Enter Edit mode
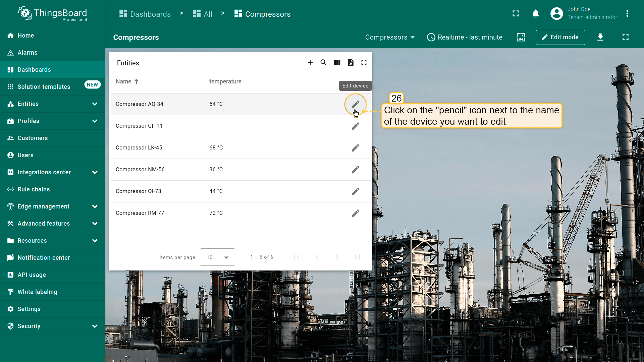The width and height of the screenshot is (644, 362). 560,37
